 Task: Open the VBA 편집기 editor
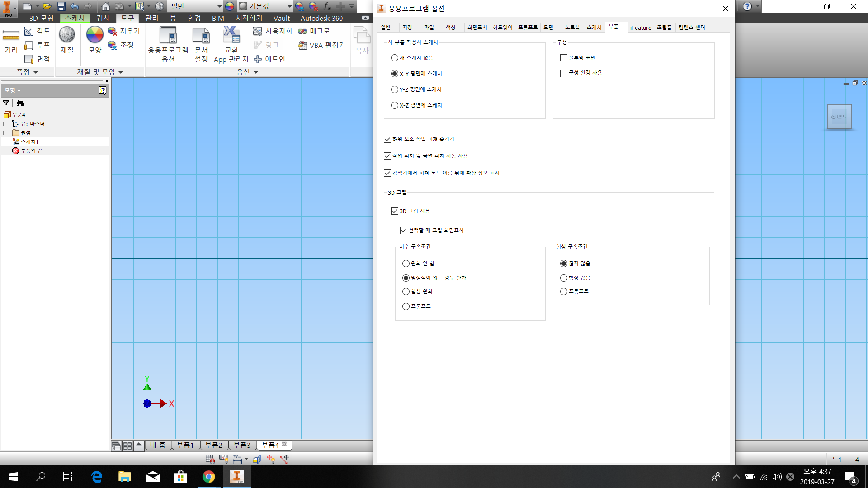tap(321, 45)
